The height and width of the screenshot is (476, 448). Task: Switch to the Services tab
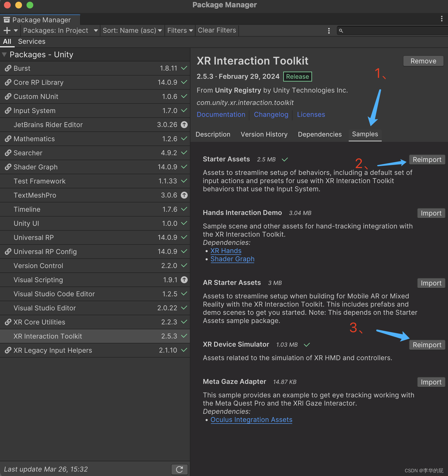click(32, 42)
